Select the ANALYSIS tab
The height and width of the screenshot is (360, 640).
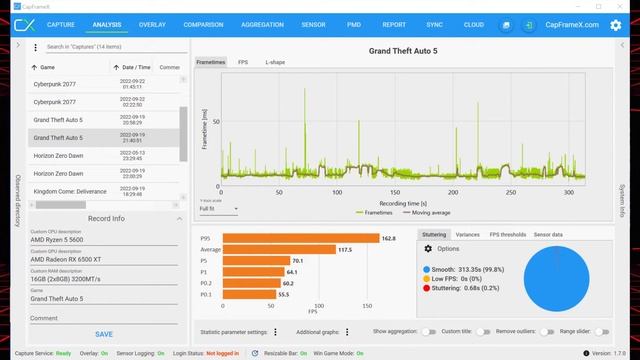(107, 25)
